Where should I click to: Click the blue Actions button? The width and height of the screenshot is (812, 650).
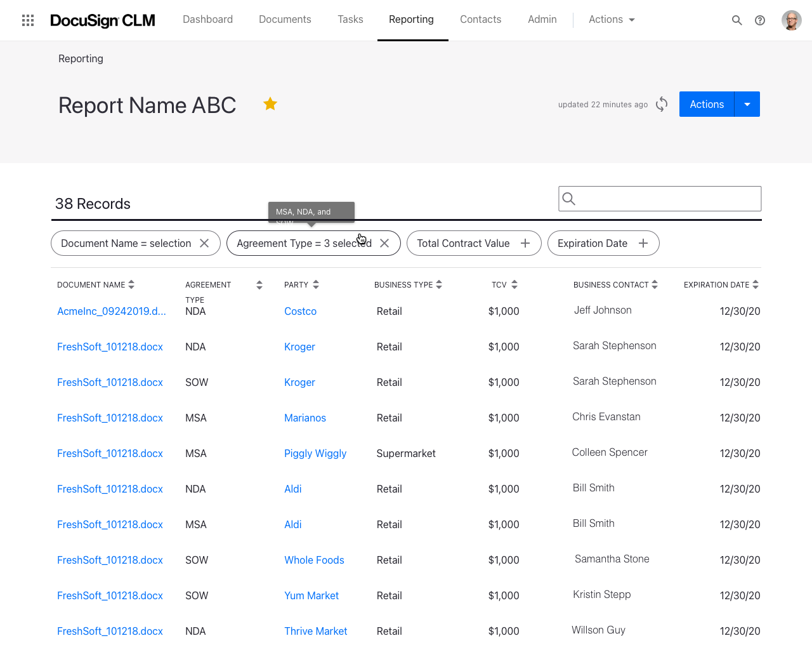707,104
